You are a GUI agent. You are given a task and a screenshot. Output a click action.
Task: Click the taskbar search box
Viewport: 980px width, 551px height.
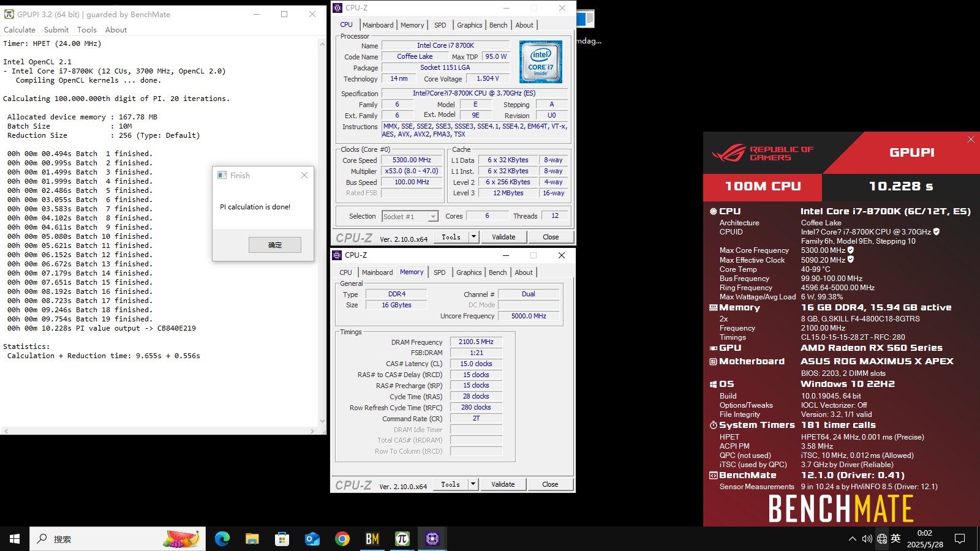point(118,539)
